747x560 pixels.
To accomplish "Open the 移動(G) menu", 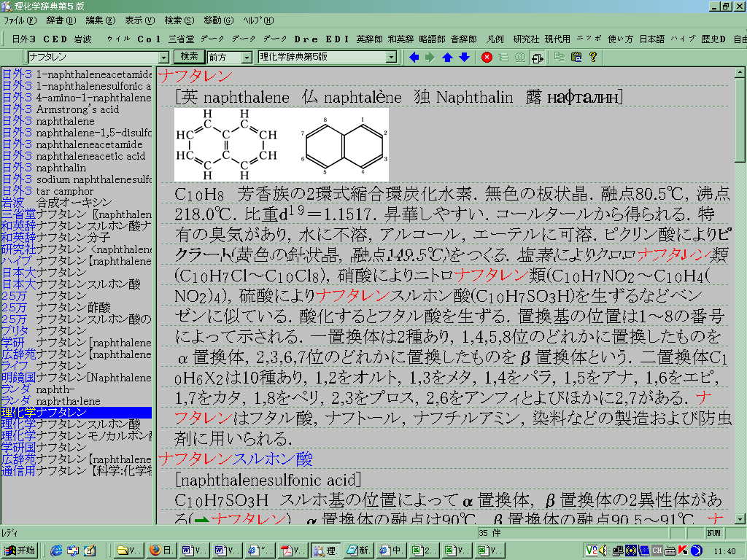I will pyautogui.click(x=219, y=20).
